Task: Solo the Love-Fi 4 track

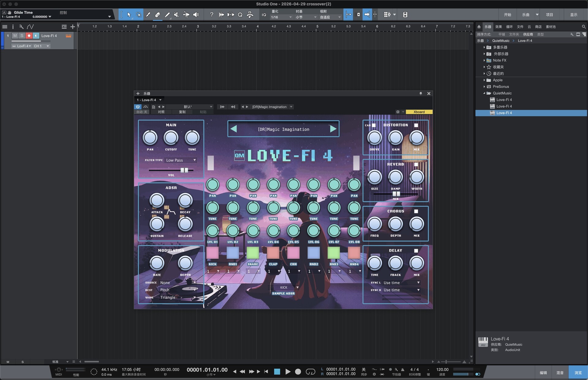Action: [x=22, y=36]
